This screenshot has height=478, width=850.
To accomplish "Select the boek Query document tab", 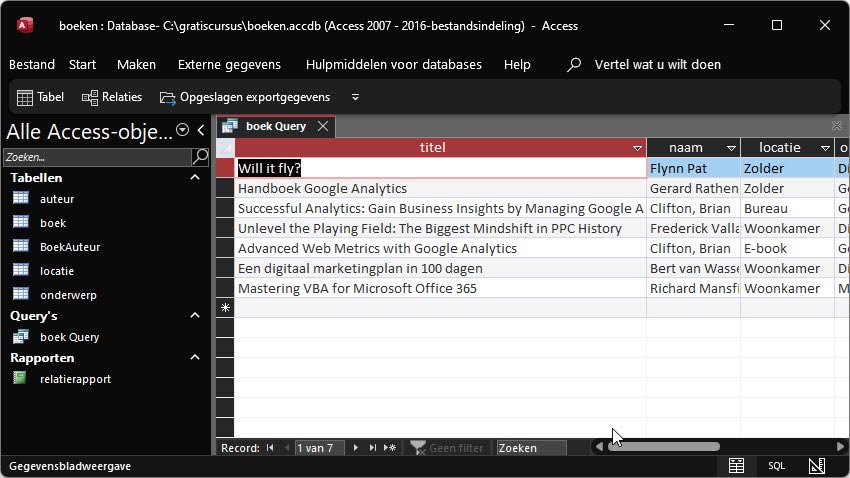I will click(276, 126).
